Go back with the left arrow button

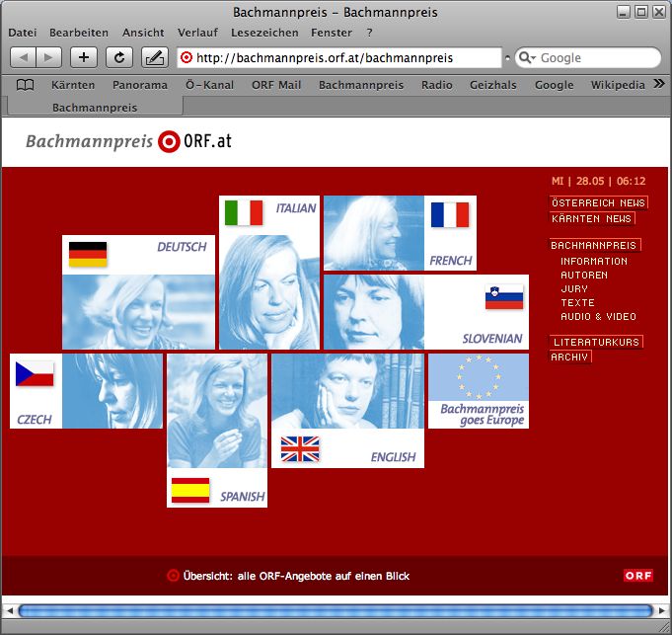(23, 57)
